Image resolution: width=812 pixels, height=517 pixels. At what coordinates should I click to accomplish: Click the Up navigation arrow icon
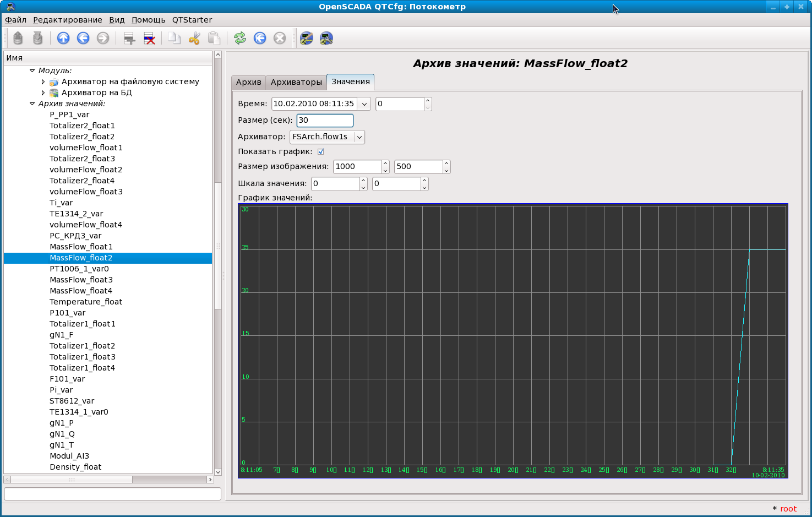[63, 38]
